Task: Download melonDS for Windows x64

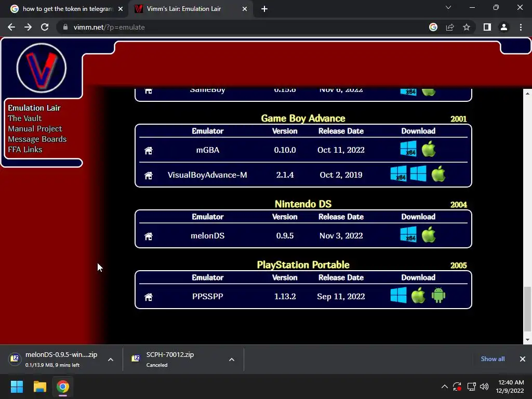Action: point(408,234)
